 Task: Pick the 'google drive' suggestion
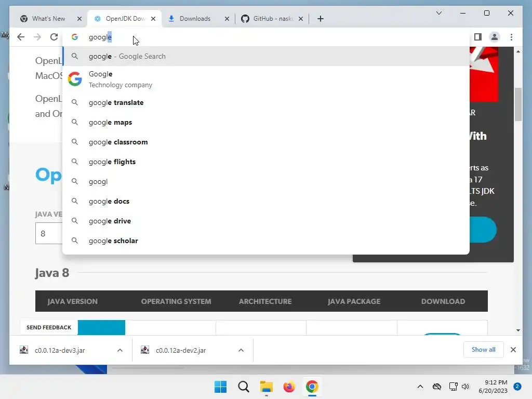tap(266, 221)
